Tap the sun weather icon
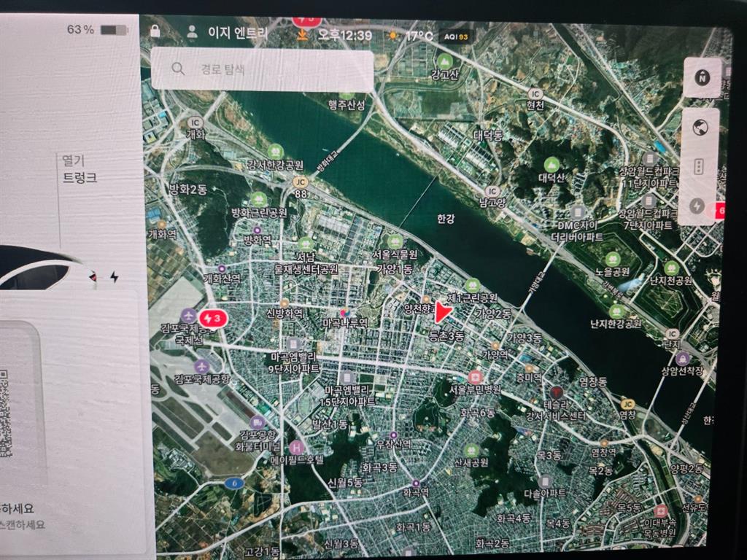Viewport: 747px width, 560px height. pos(393,36)
